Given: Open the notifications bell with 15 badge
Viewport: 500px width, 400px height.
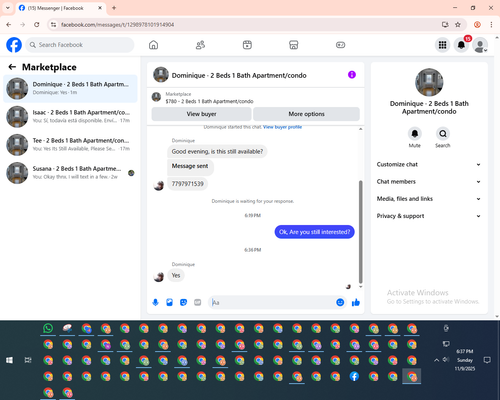Looking at the screenshot, I should [x=461, y=45].
